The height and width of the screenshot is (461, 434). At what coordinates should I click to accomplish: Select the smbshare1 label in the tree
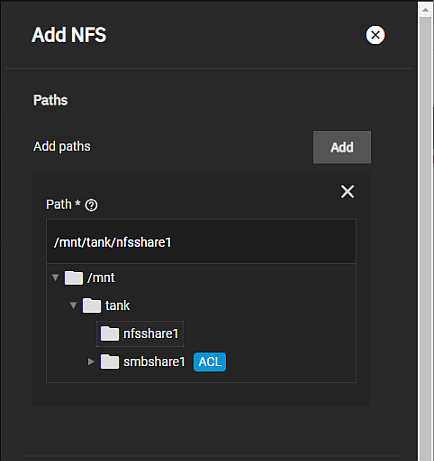pos(154,362)
